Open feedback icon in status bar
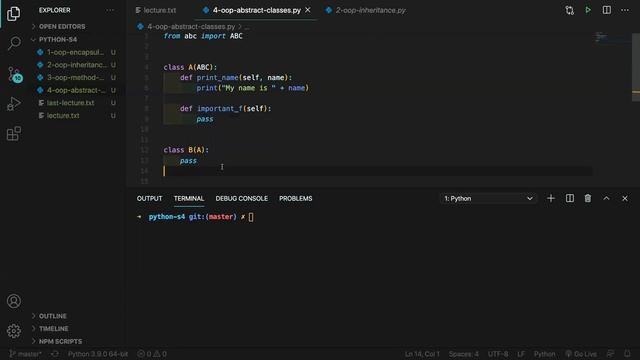The image size is (640, 360). click(x=610, y=354)
